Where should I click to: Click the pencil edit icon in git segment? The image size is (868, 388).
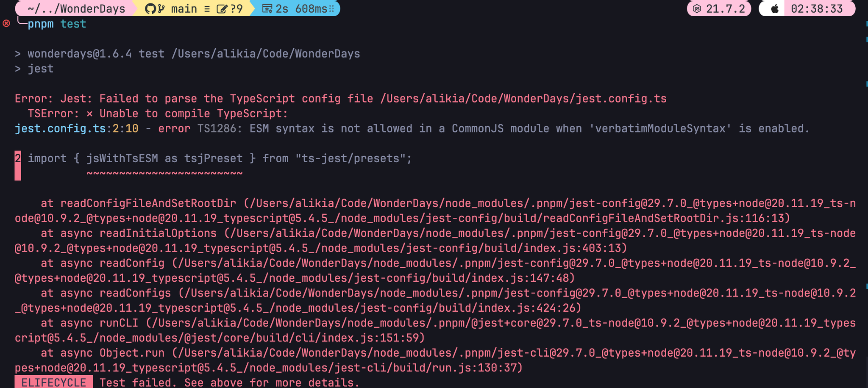(x=222, y=9)
